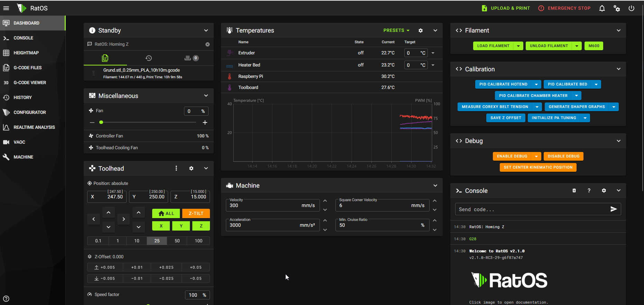
Task: Collapse the Calibration panel
Action: pos(618,69)
